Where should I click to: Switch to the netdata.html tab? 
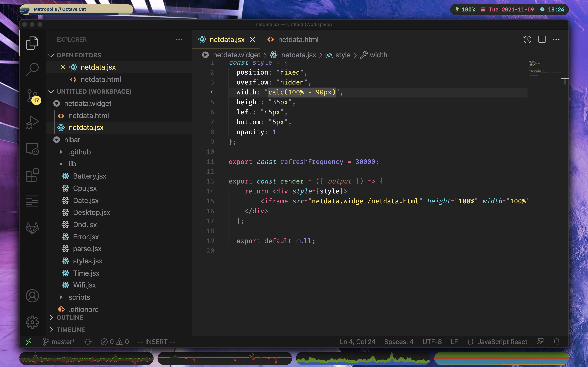coord(298,40)
